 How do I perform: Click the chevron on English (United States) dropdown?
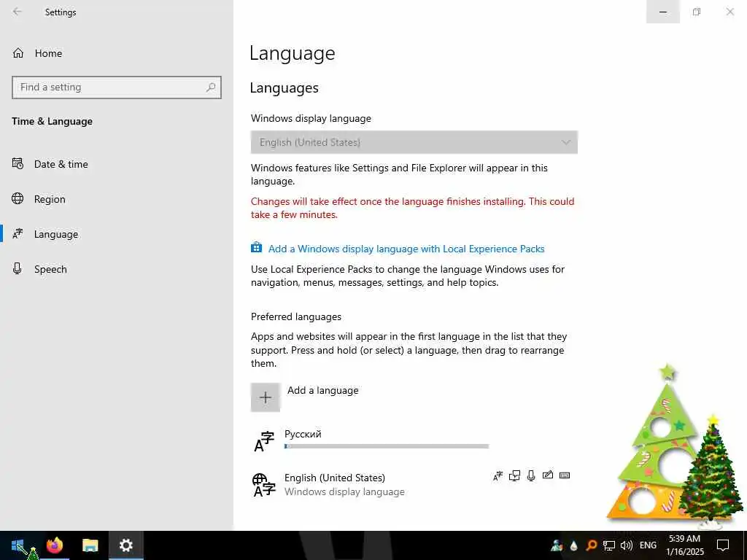click(x=566, y=142)
